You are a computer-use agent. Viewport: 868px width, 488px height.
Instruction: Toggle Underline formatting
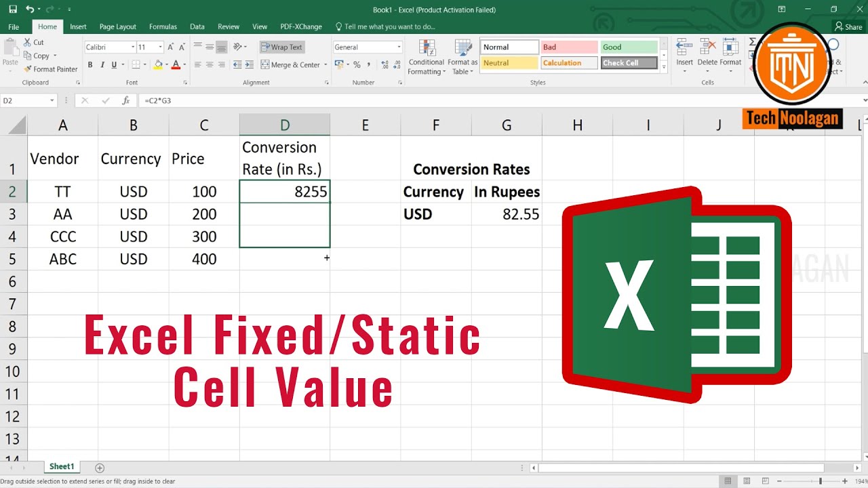pos(113,65)
